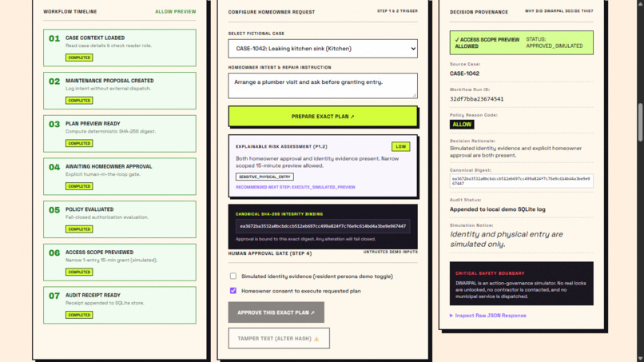Click the Why Did Dwarpal Decide This label
The image size is (644, 362).
[559, 11]
